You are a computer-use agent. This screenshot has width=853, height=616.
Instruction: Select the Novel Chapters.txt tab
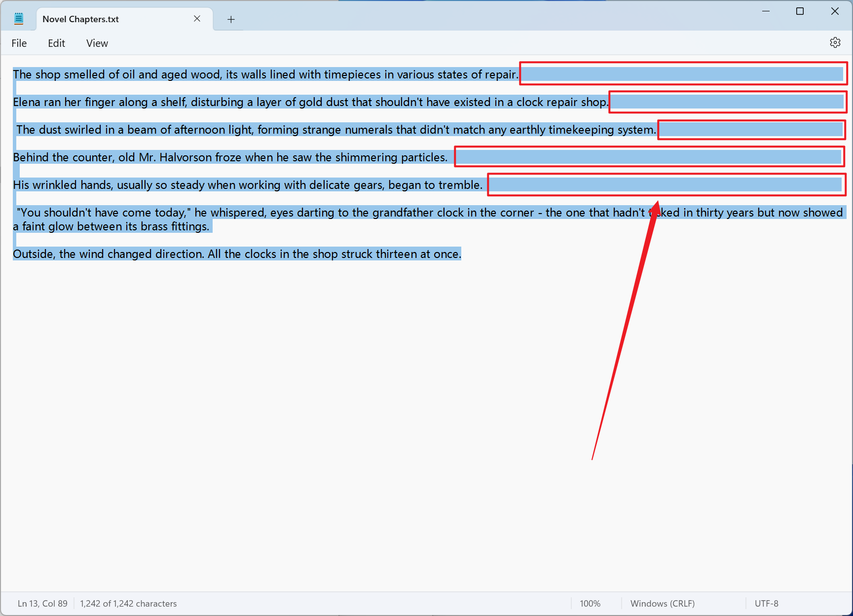pos(99,19)
